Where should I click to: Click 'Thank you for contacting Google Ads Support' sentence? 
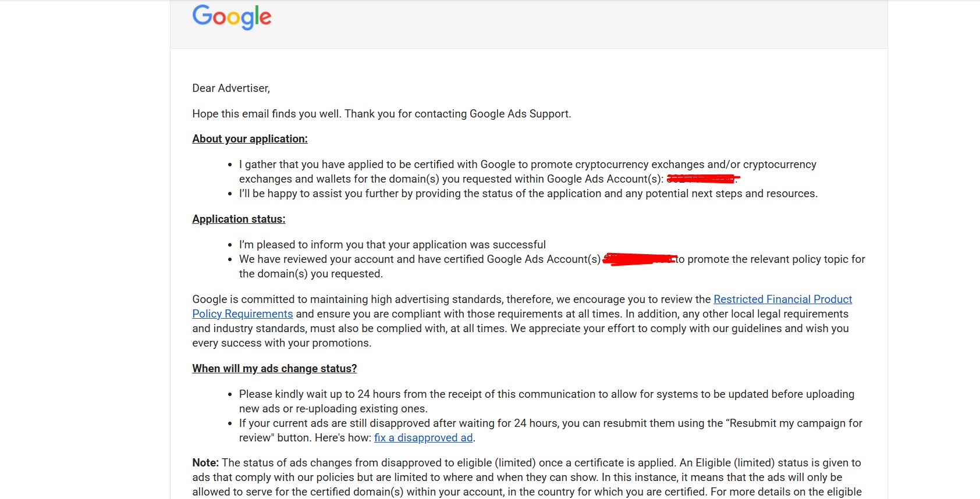458,113
